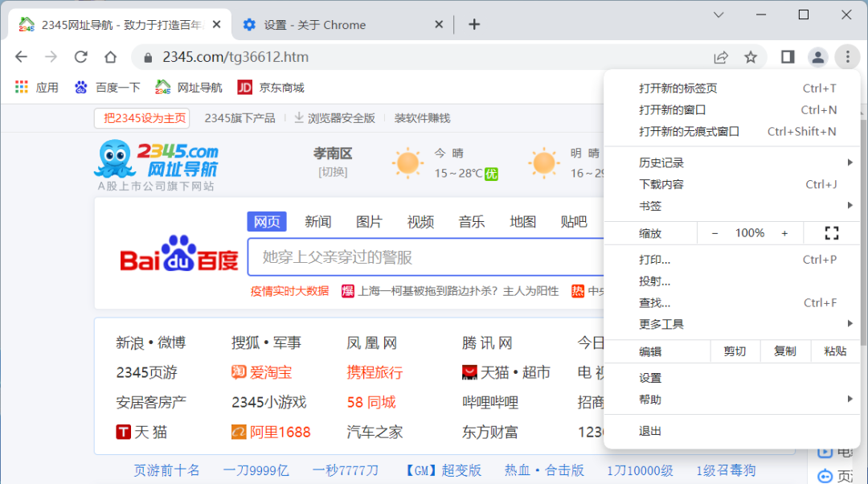Select 打开新的无痕式窗口 menu item
The image size is (868, 484).
(x=732, y=131)
